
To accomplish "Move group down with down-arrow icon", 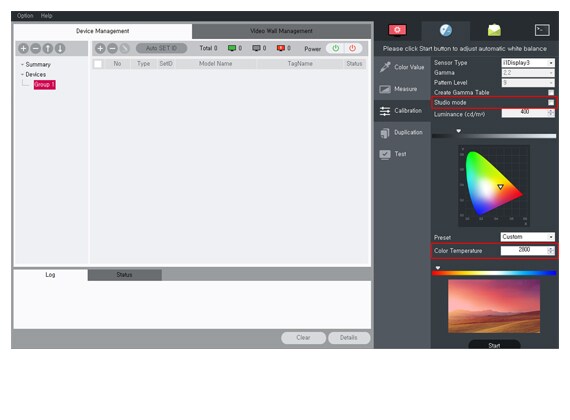I will click(x=60, y=48).
